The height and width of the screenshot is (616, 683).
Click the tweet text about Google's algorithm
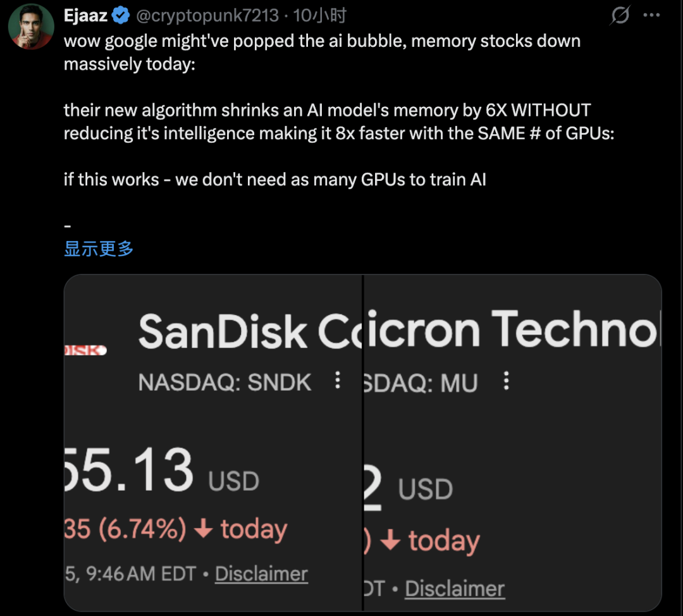tap(327, 122)
